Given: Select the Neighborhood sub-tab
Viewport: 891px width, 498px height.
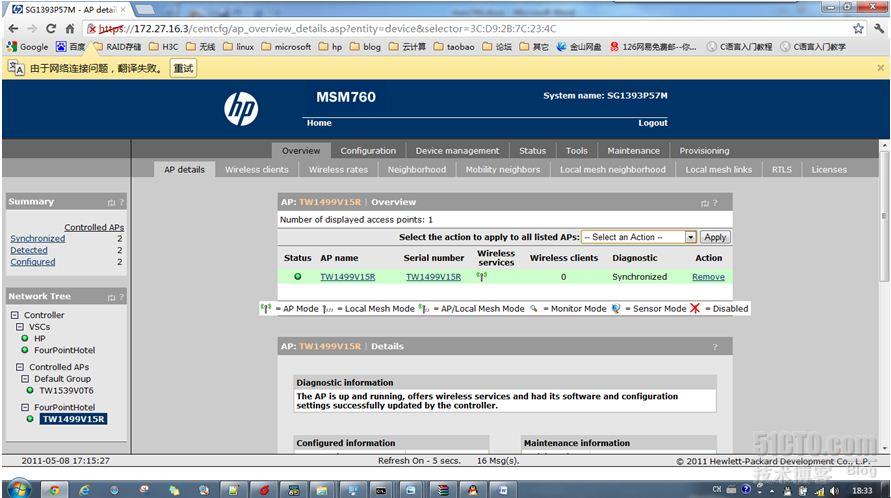Looking at the screenshot, I should pos(417,169).
